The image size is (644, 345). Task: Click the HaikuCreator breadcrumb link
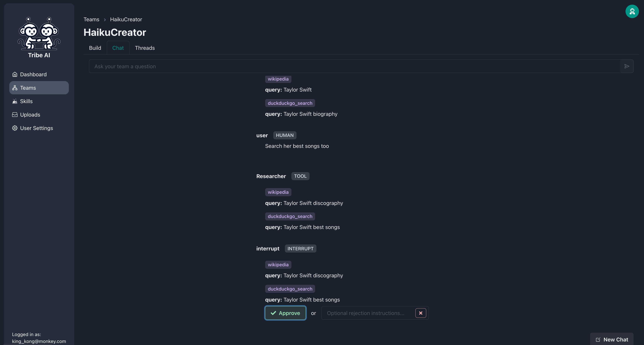(126, 20)
